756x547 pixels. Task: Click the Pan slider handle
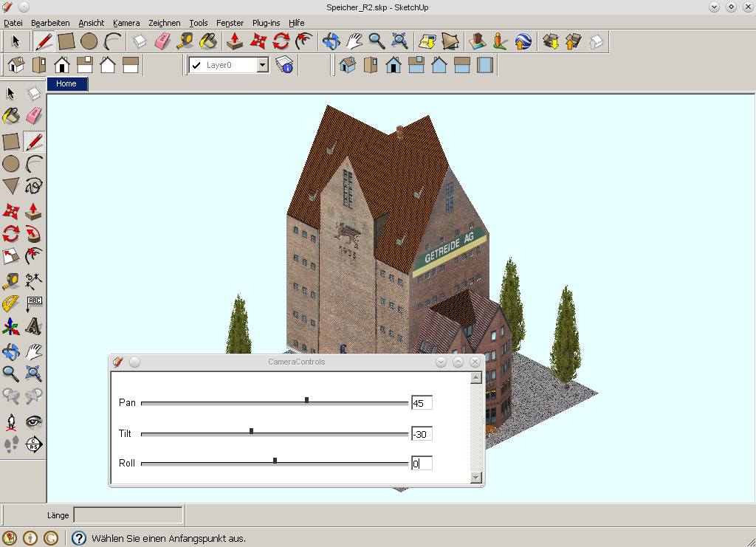[306, 400]
